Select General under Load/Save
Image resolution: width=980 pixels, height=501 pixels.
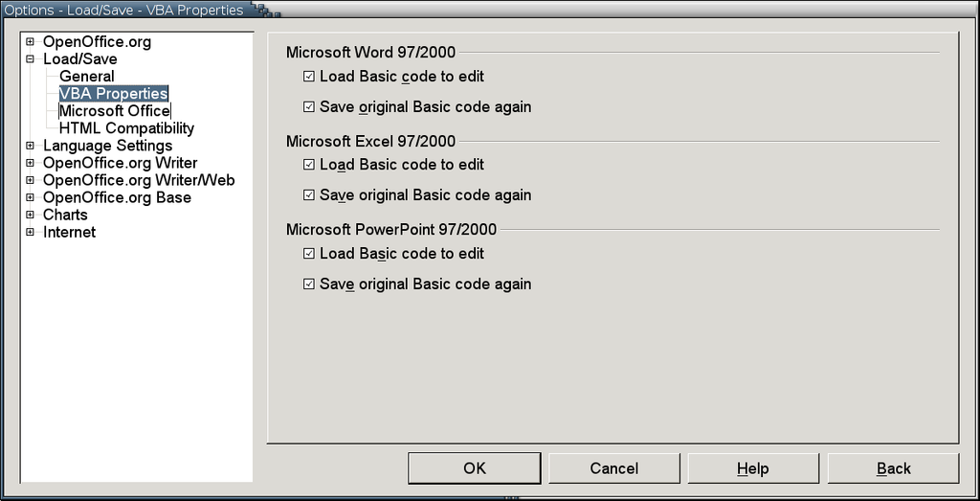pos(86,77)
